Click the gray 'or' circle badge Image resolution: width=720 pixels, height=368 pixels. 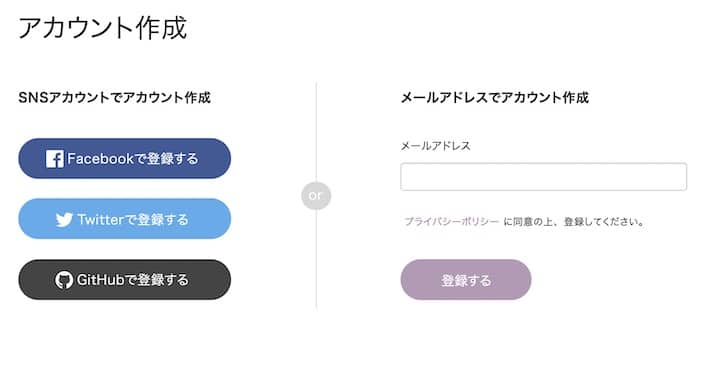[x=316, y=196]
